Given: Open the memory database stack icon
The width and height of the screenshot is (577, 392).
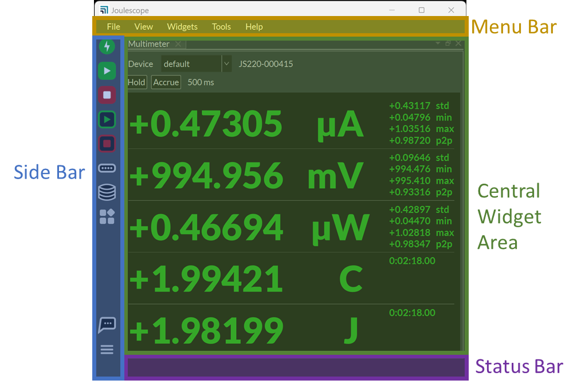Looking at the screenshot, I should point(107,192).
